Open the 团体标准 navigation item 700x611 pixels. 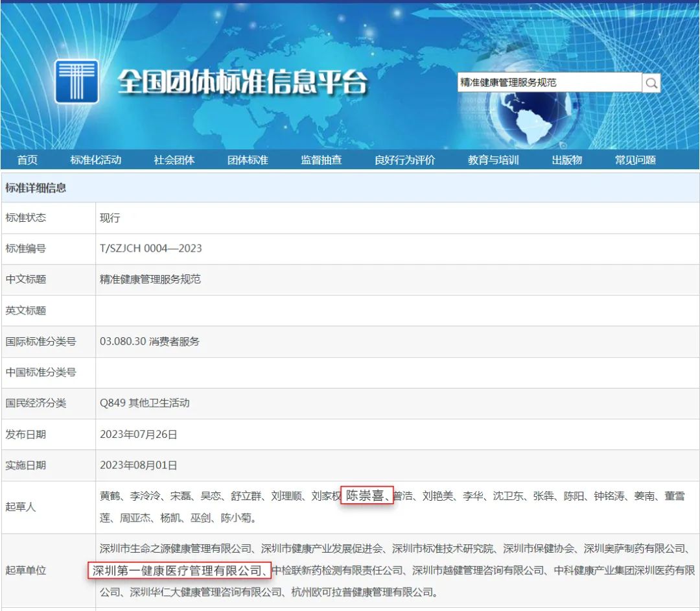(x=248, y=160)
